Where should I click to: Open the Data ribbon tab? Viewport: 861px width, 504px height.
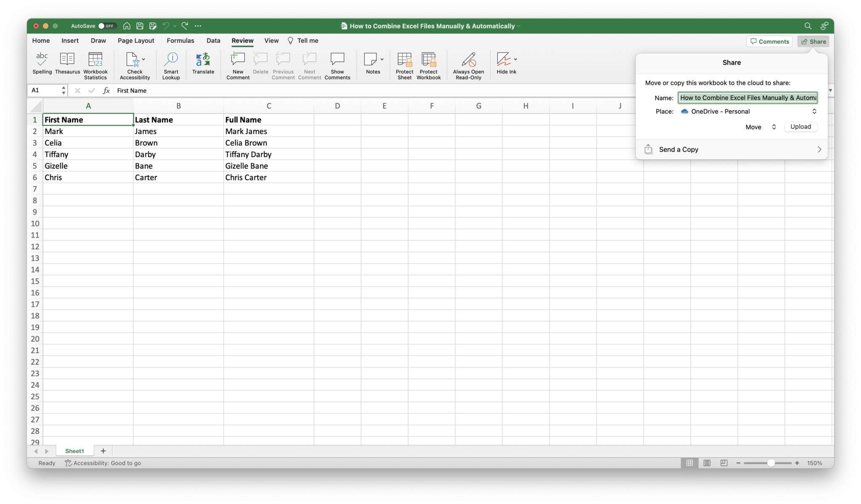(x=213, y=40)
